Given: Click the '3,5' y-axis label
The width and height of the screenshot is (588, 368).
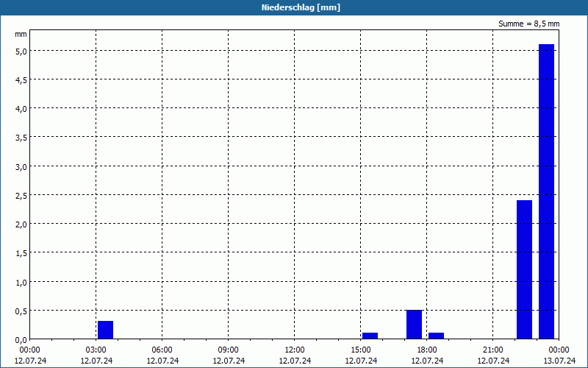Looking at the screenshot, I should [x=21, y=138].
